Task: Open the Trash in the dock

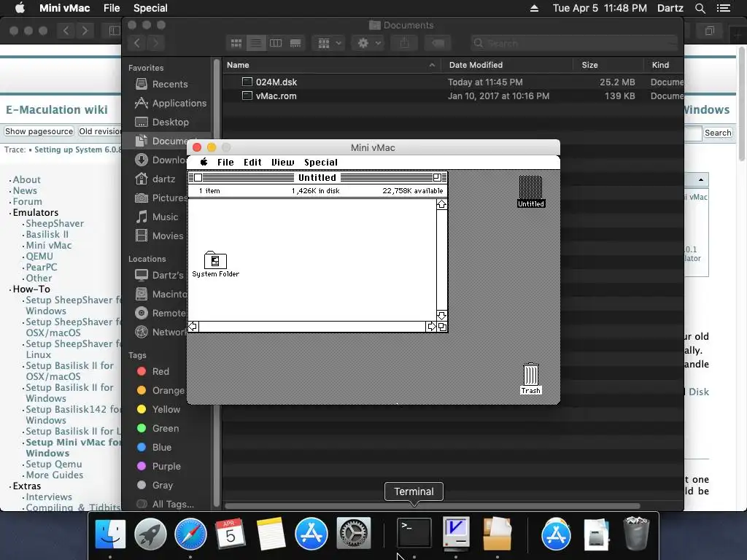Action: click(636, 534)
